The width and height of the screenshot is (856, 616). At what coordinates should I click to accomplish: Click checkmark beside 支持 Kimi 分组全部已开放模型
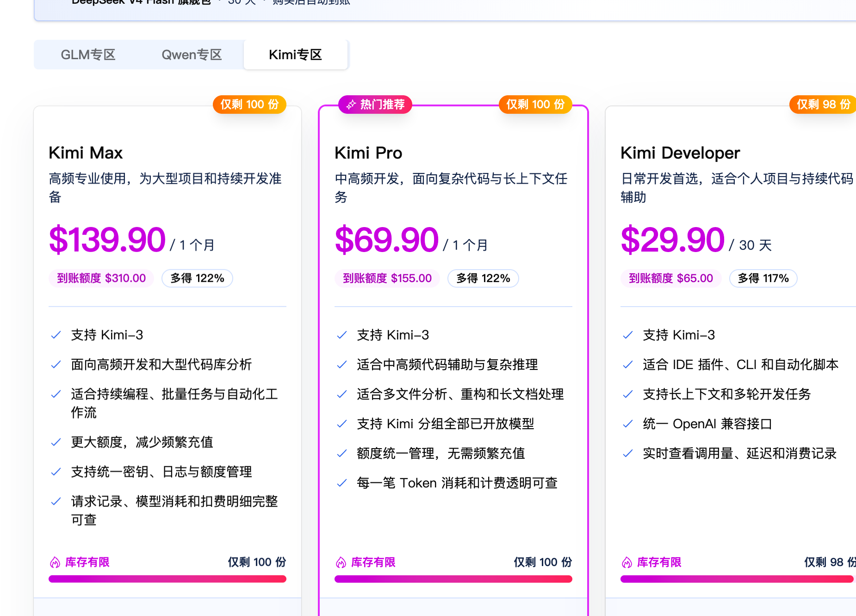342,424
